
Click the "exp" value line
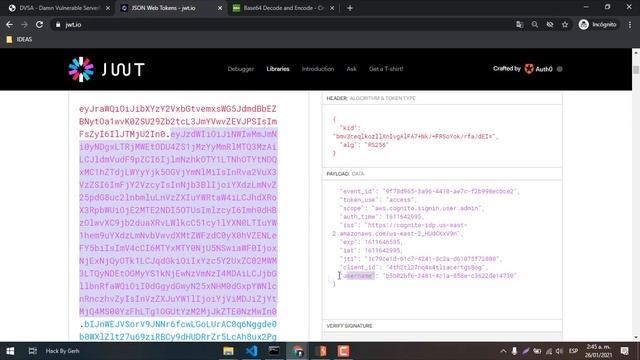click(371, 242)
